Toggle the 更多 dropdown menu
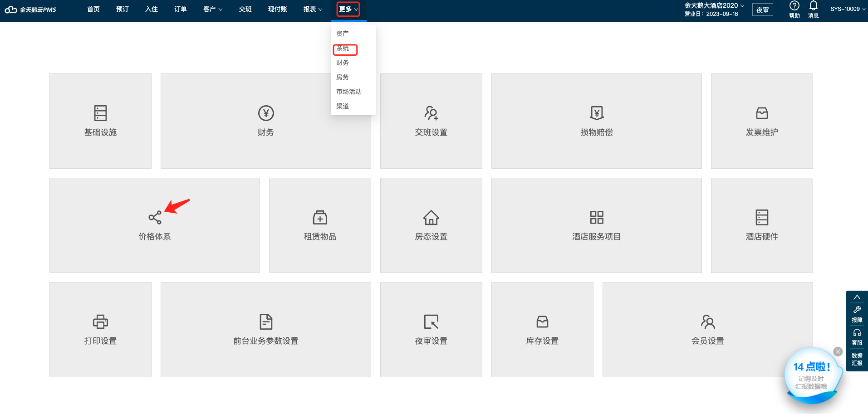Screen dimensions: 868x414 pyautogui.click(x=348, y=9)
